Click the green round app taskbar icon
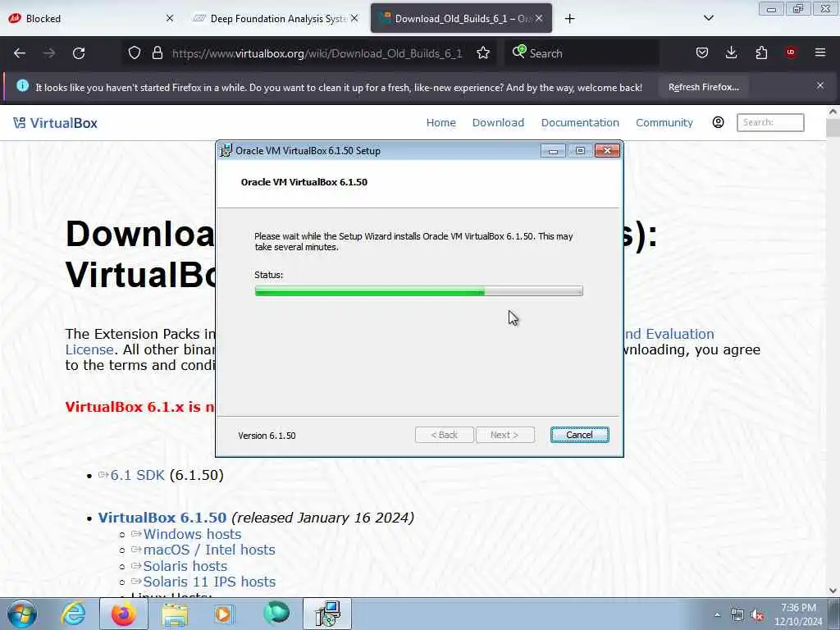840x630 pixels. [x=276, y=614]
